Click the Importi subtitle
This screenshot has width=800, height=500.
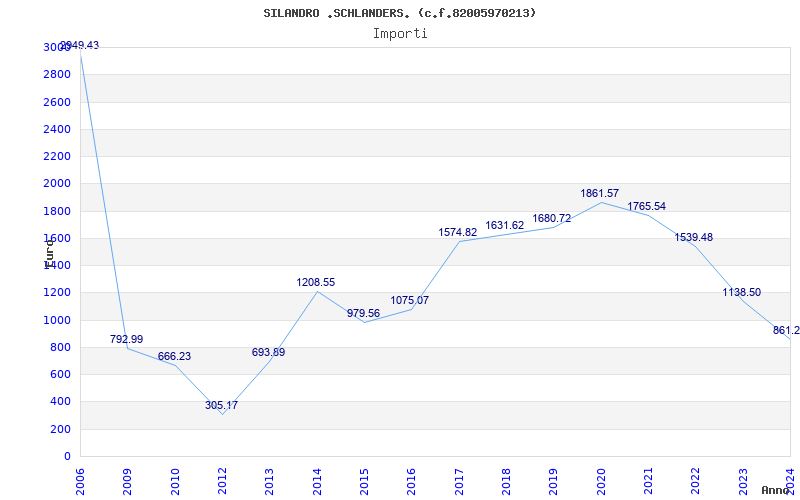click(400, 33)
